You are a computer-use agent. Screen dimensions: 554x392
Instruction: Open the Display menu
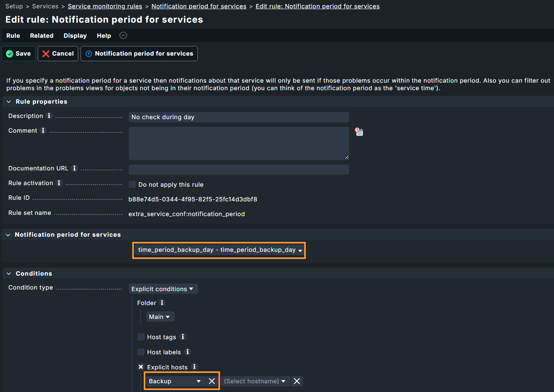(x=75, y=36)
